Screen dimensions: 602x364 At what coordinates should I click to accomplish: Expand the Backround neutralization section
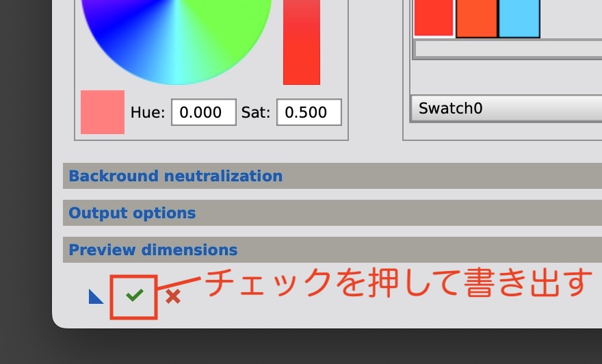pyautogui.click(x=332, y=176)
